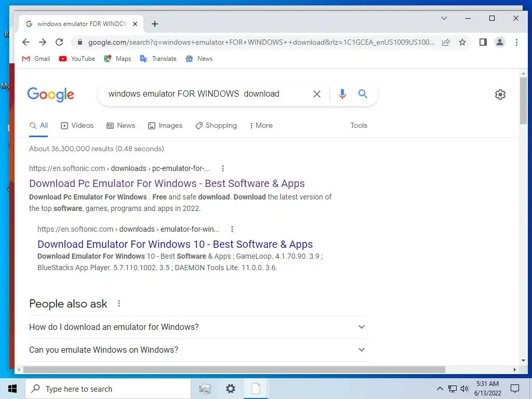The image size is (532, 399).
Task: Select the blank document taskbar icon
Action: click(256, 389)
